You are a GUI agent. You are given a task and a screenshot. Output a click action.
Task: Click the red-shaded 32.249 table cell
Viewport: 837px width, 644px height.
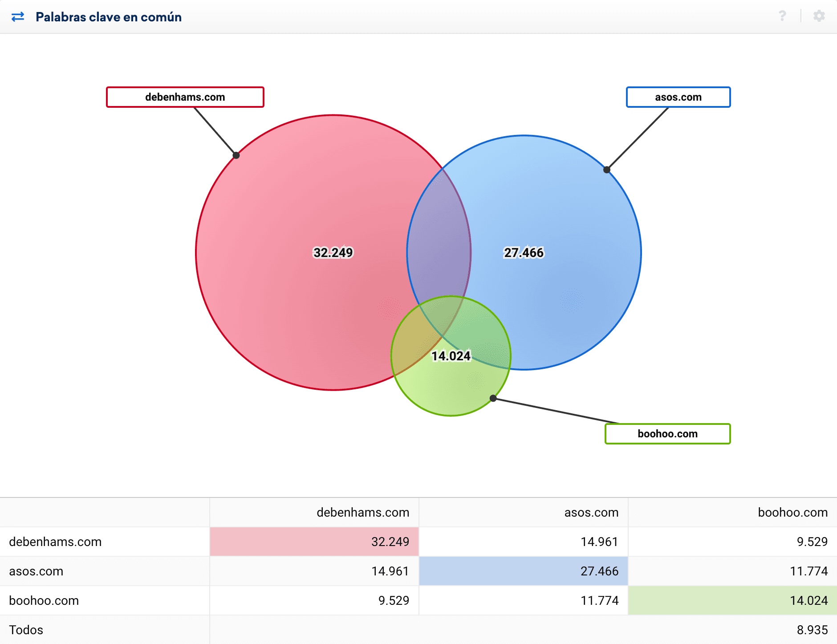coord(314,542)
